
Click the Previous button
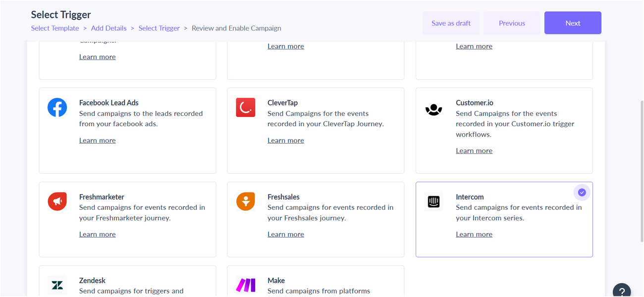512,23
